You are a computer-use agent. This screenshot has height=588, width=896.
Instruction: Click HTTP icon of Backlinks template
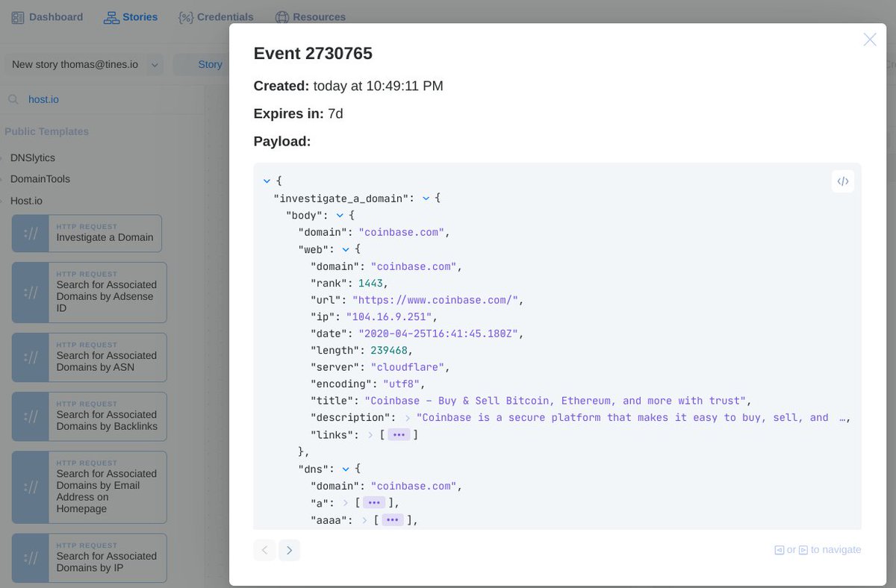(31, 417)
